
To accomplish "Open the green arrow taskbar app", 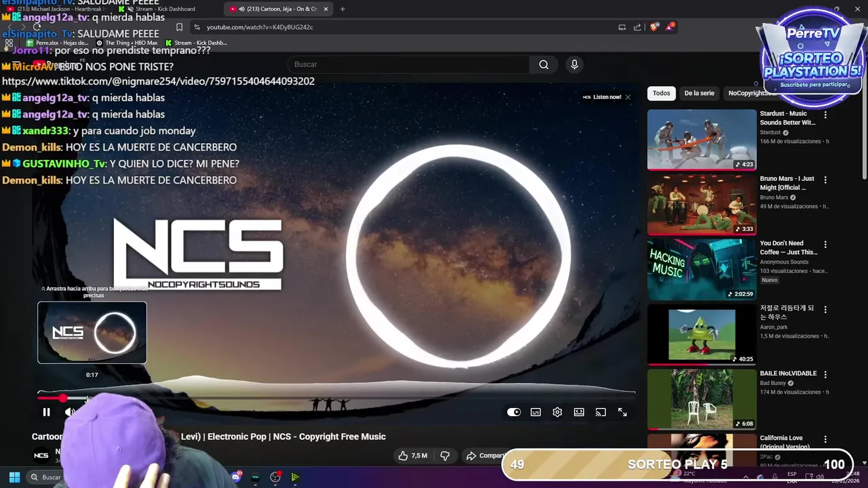I will pyautogui.click(x=295, y=477).
